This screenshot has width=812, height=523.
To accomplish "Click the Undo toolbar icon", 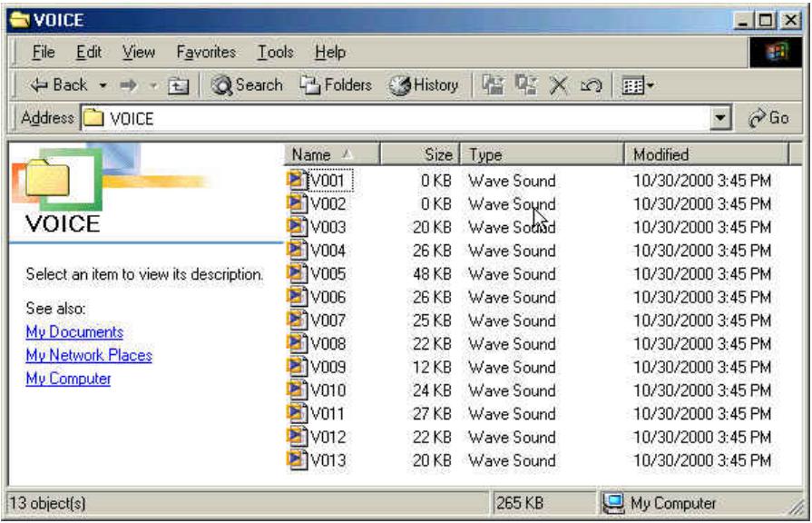I will pyautogui.click(x=591, y=85).
